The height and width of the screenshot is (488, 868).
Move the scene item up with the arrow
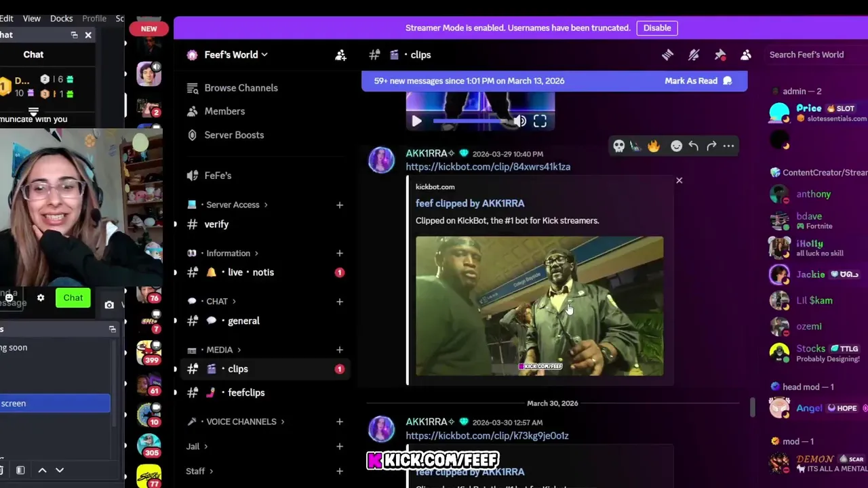(x=42, y=470)
